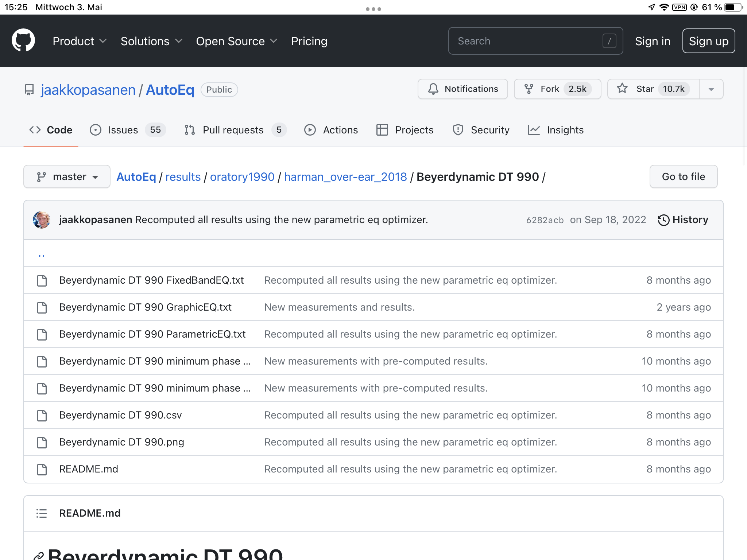Expand the Open Source menu
The height and width of the screenshot is (560, 747).
pyautogui.click(x=237, y=41)
